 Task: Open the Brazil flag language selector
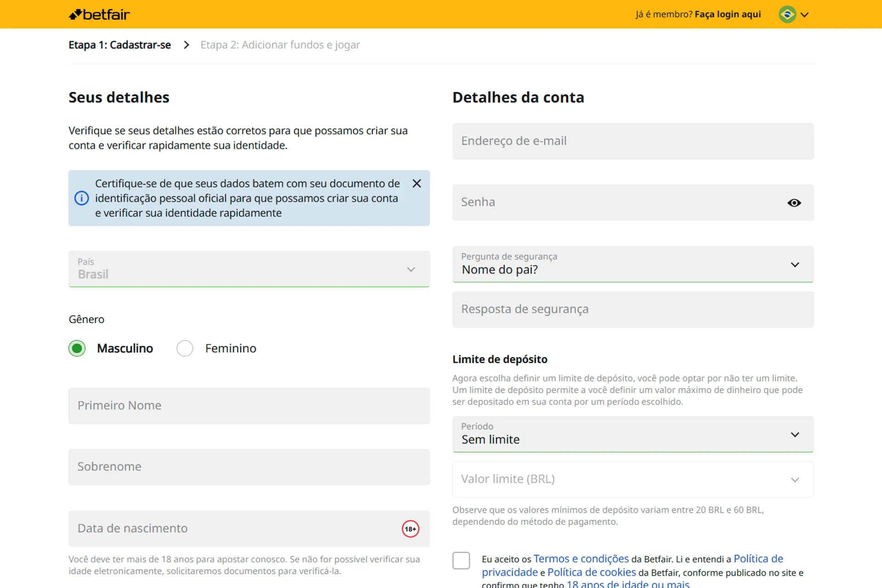[787, 14]
